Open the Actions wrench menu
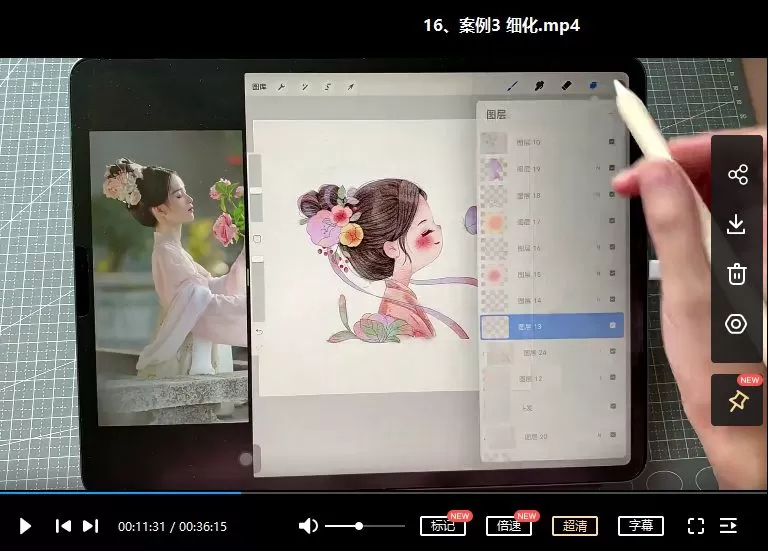 281,87
